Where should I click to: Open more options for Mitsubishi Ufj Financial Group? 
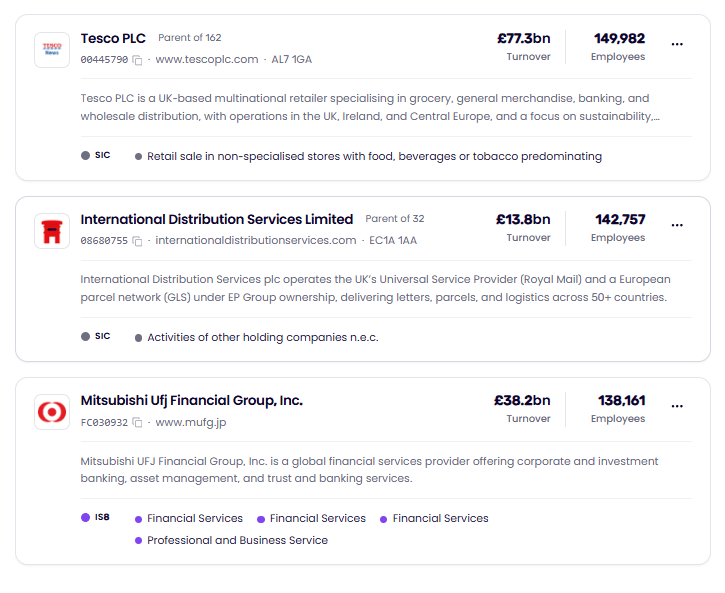coord(677,406)
